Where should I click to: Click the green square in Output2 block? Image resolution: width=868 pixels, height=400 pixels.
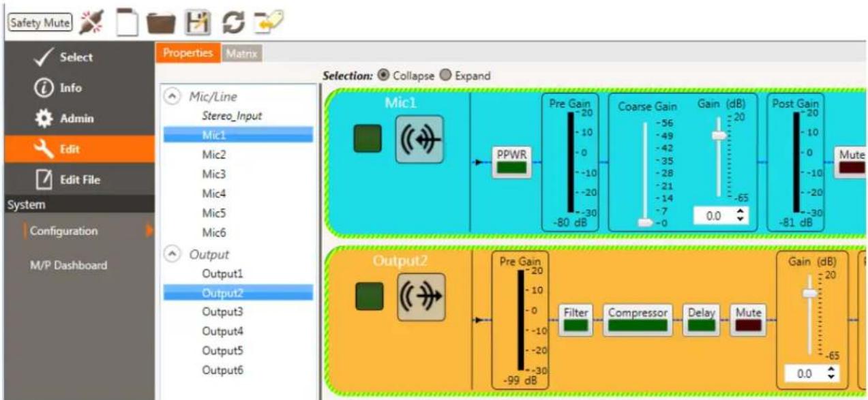tap(369, 298)
